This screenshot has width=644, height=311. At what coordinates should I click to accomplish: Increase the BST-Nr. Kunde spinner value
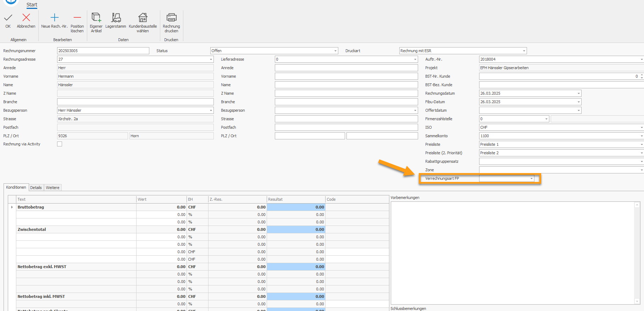642,75
